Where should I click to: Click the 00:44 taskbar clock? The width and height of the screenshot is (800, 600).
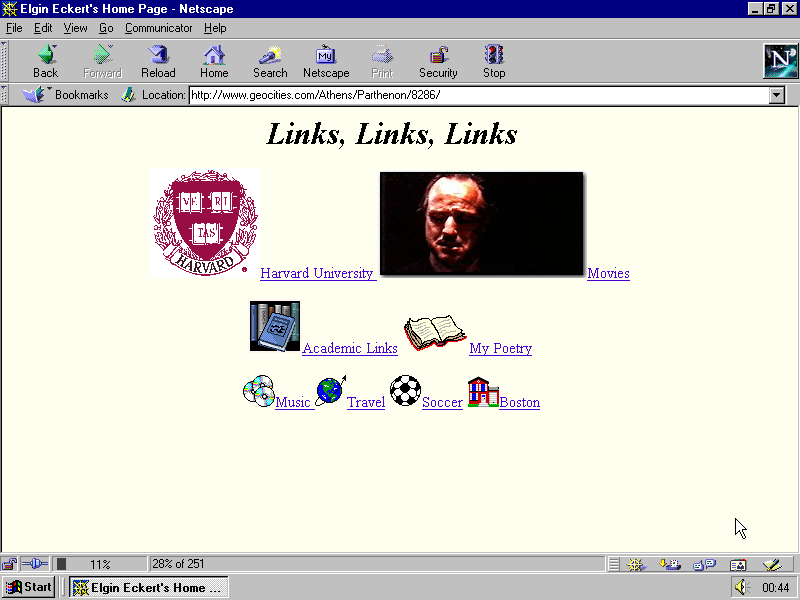(776, 588)
